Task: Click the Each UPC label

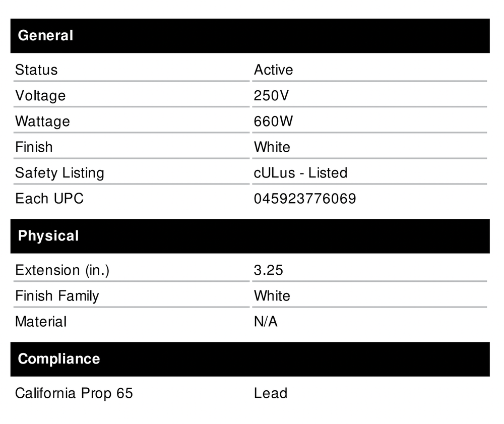Action: coord(49,199)
